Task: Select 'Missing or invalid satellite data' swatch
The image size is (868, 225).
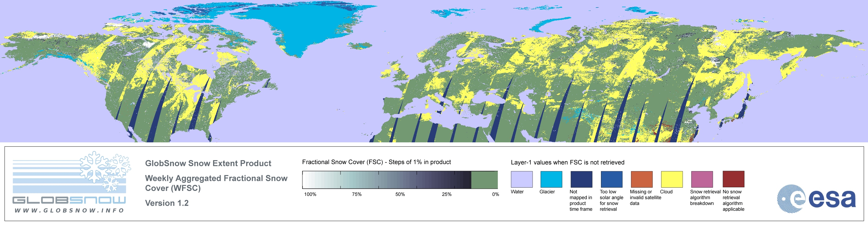Action: [642, 179]
